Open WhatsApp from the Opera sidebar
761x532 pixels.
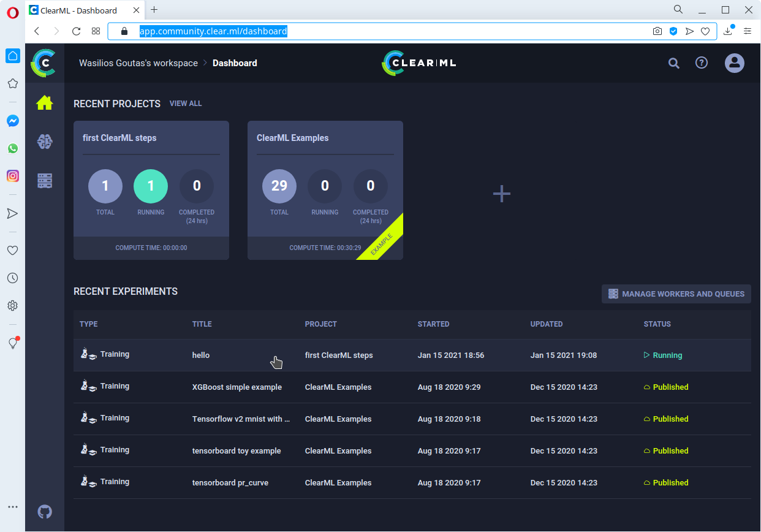tap(12, 148)
